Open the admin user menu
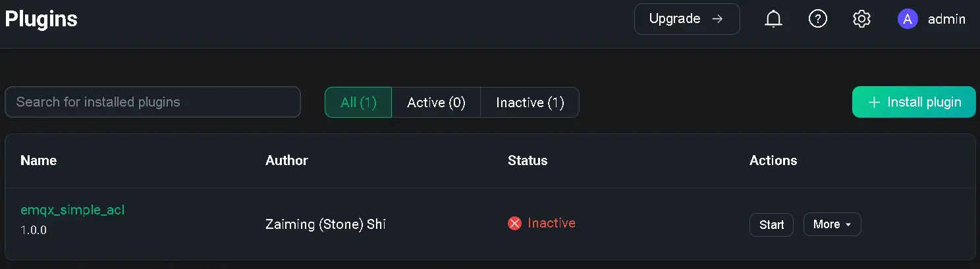The image size is (980, 269). coord(946,19)
